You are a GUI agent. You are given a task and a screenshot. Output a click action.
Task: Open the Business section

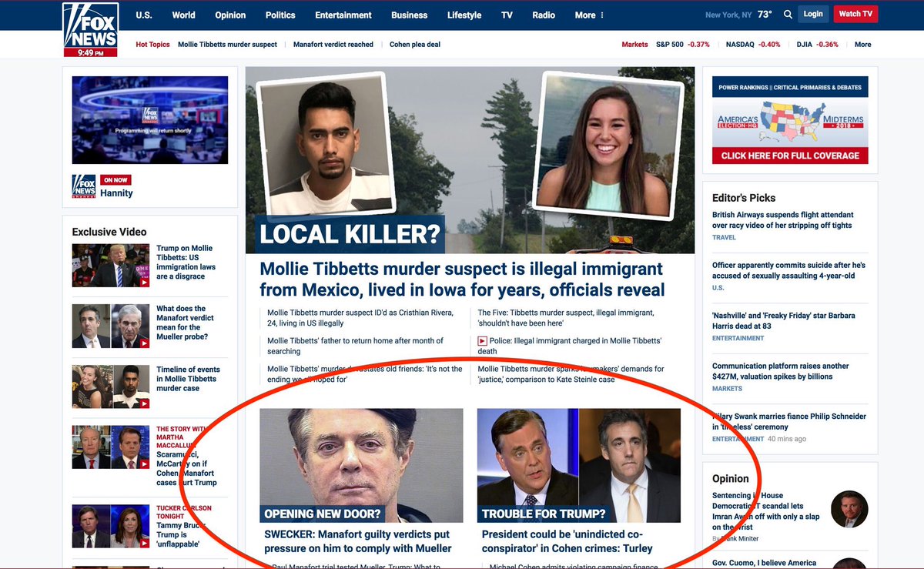click(409, 15)
